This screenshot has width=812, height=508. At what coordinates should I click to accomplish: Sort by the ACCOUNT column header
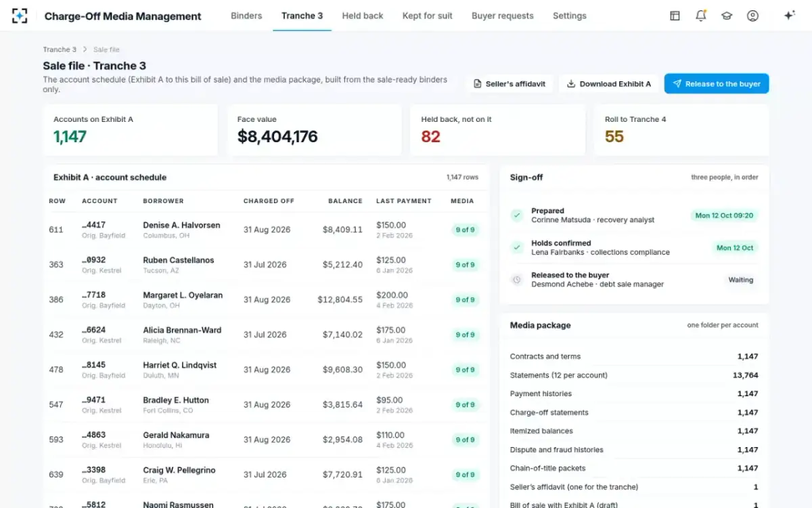point(99,201)
